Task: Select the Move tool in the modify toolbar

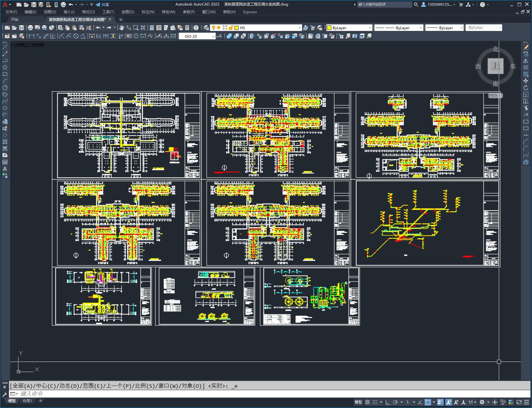Action: tap(526, 81)
